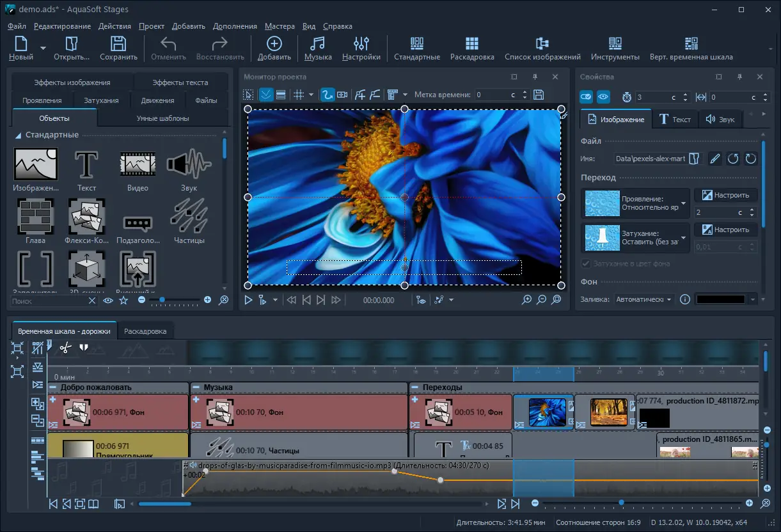The image size is (781, 532).
Task: Open the Заливка dropdown
Action: click(644, 299)
